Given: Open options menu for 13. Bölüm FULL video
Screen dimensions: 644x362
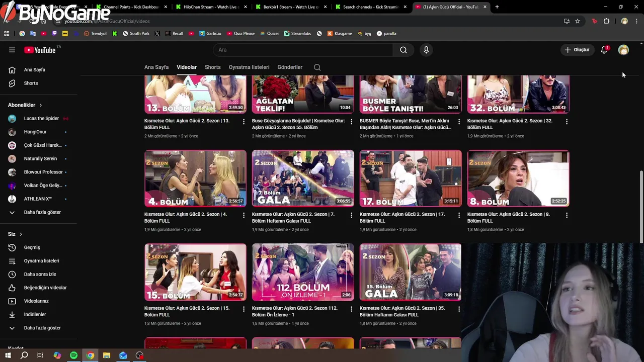Looking at the screenshot, I should (244, 122).
